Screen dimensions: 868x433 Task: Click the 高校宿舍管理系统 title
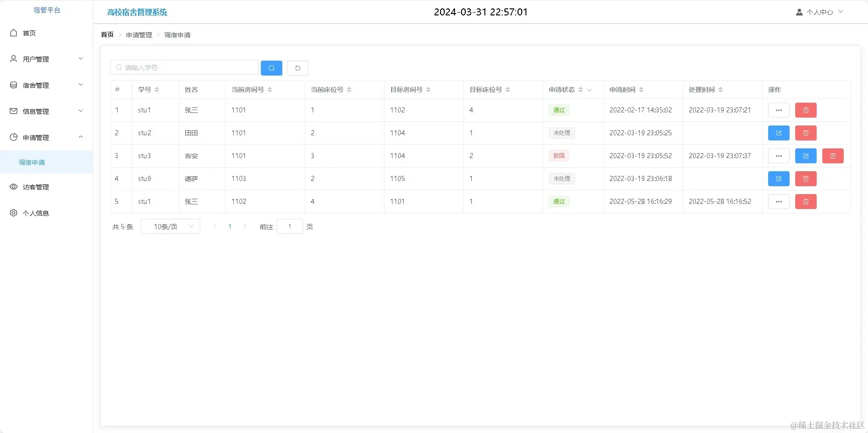(x=137, y=12)
